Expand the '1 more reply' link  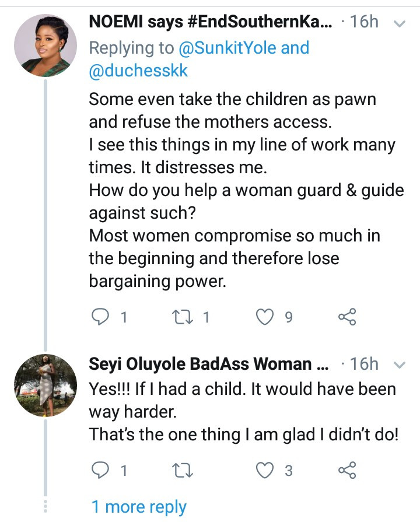tap(139, 507)
